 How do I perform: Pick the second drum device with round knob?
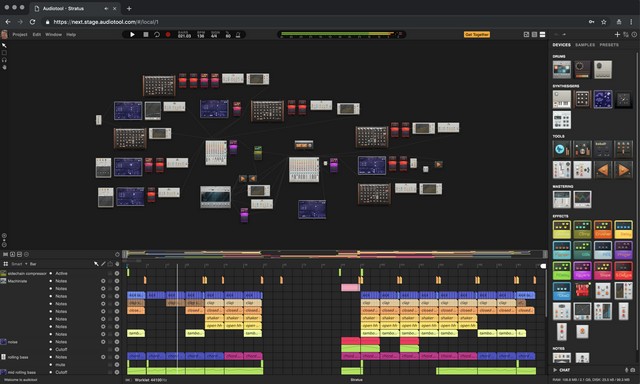(582, 70)
